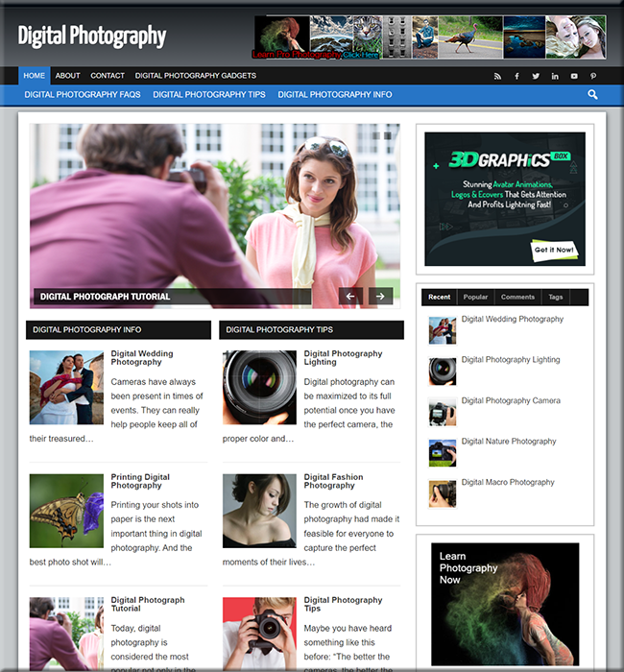Click the Digital Photography Tips section header
This screenshot has height=672, width=624.
point(312,330)
